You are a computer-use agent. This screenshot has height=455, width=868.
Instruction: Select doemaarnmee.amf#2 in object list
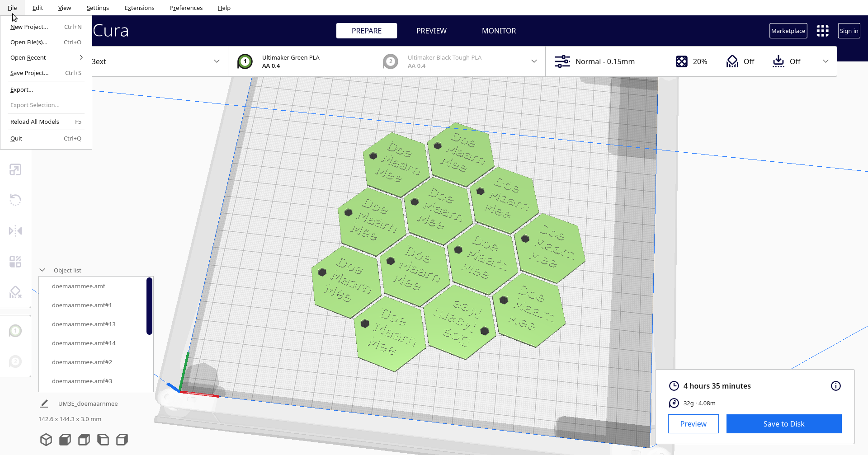(93, 362)
